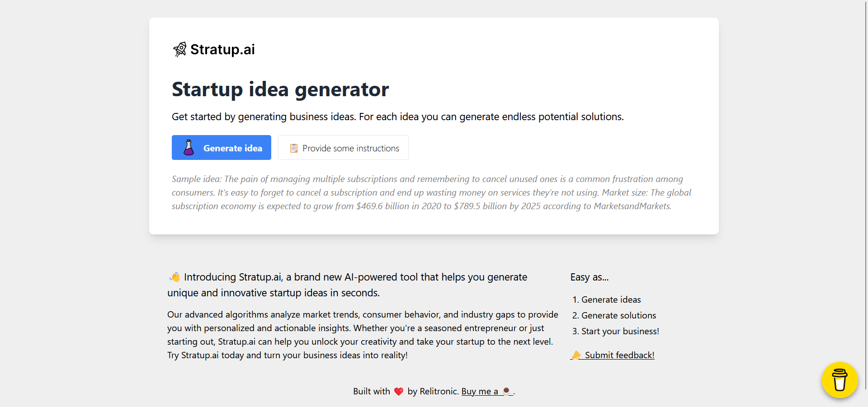Click the Easy as heading
Image resolution: width=868 pixels, height=407 pixels.
point(589,277)
